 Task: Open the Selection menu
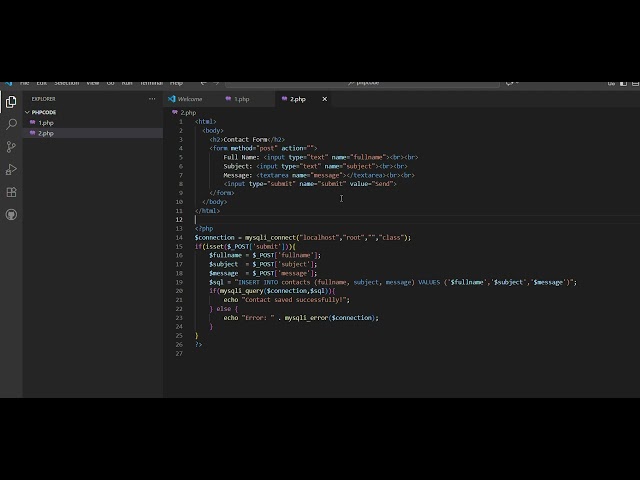67,83
